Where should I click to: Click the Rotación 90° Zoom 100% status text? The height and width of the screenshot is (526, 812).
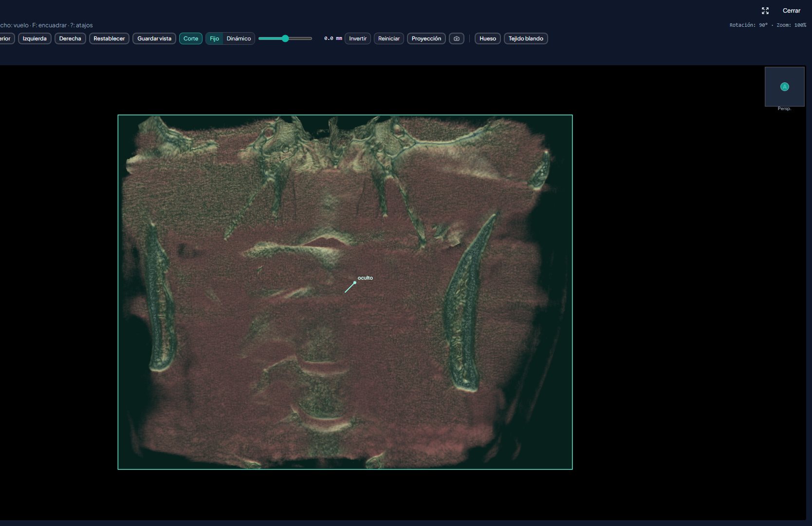768,25
